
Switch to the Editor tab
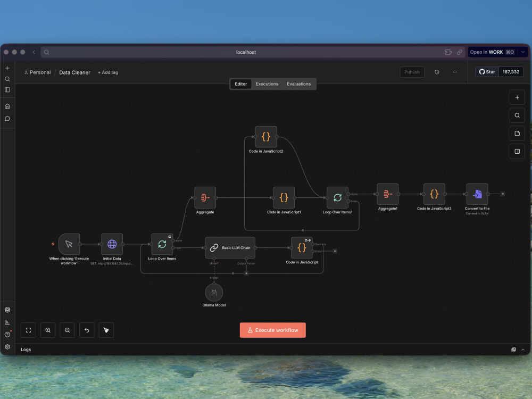pyautogui.click(x=241, y=84)
